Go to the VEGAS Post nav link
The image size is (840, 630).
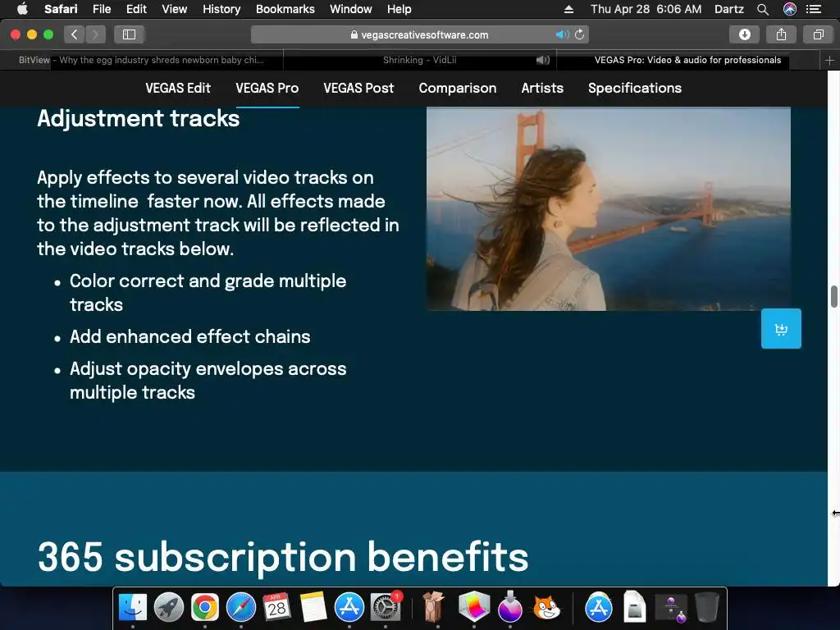[x=358, y=88]
